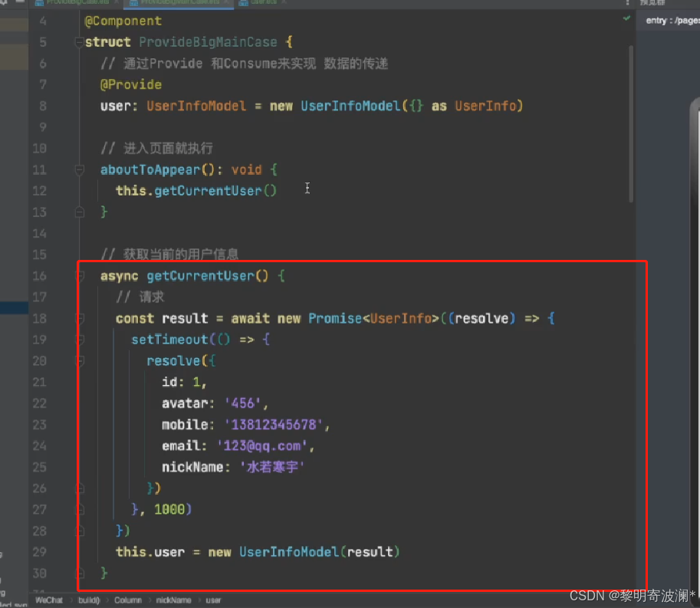Select Column in the breadcrumb bar

[128, 600]
